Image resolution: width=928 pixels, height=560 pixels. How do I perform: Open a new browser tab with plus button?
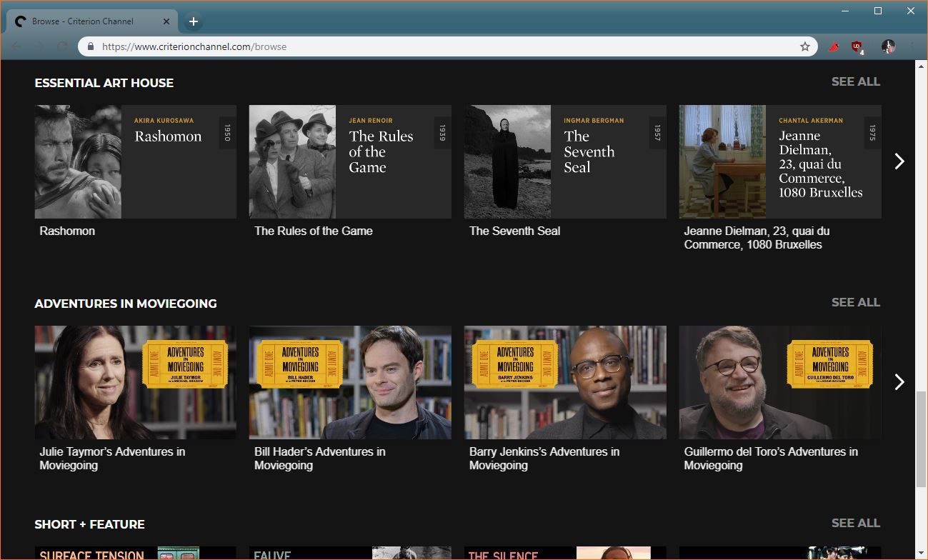(x=193, y=21)
